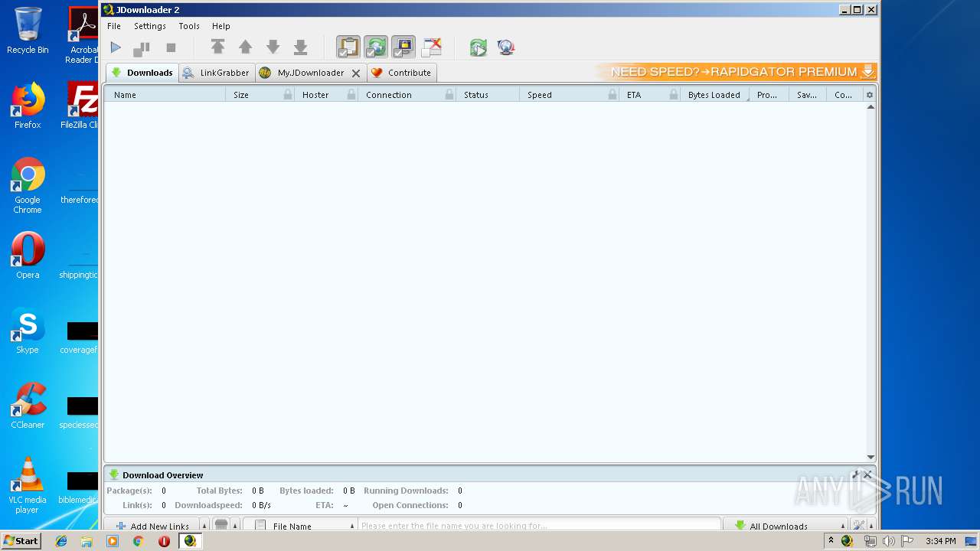Toggle silent mode icon with red X
This screenshot has width=980, height=551.
point(432,47)
